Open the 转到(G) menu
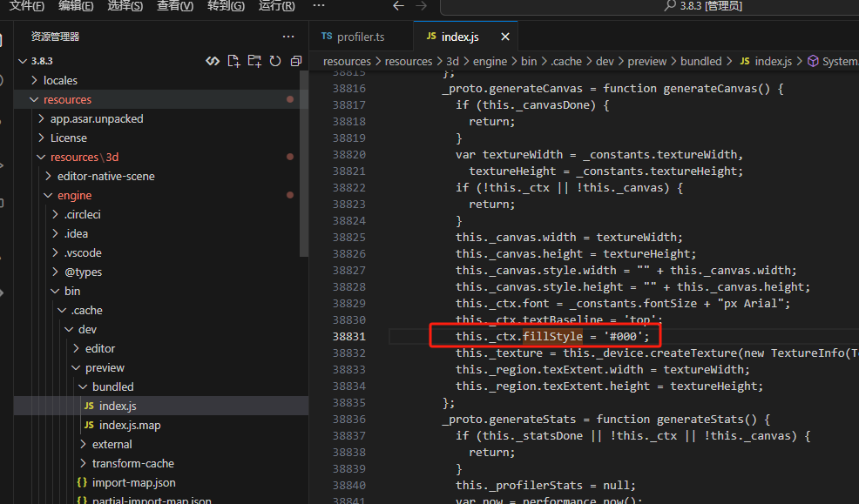 pos(226,6)
